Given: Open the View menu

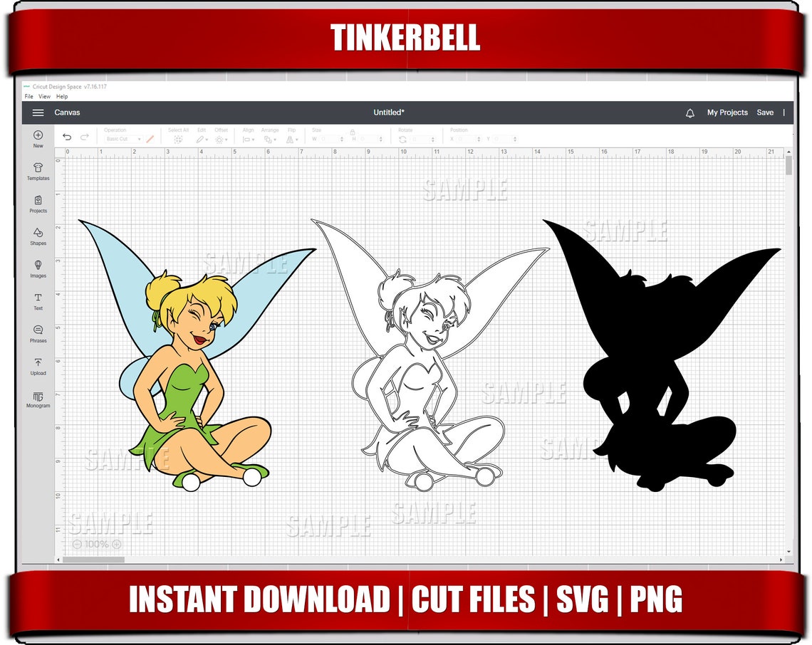Looking at the screenshot, I should point(45,96).
